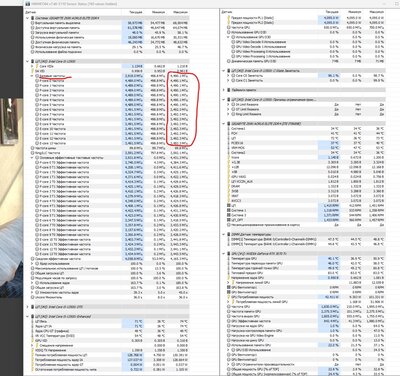
Task: Expand the memory timings section
Action: coord(224,90)
